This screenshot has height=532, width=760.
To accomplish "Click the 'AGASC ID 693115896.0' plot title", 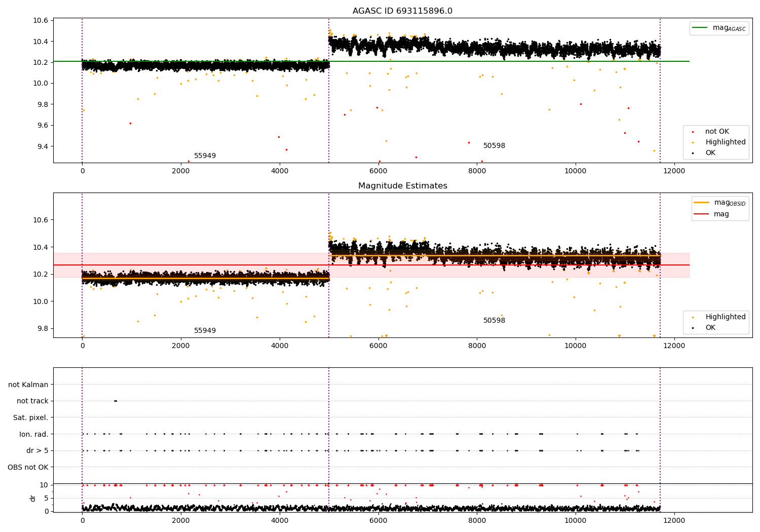I will [x=402, y=11].
